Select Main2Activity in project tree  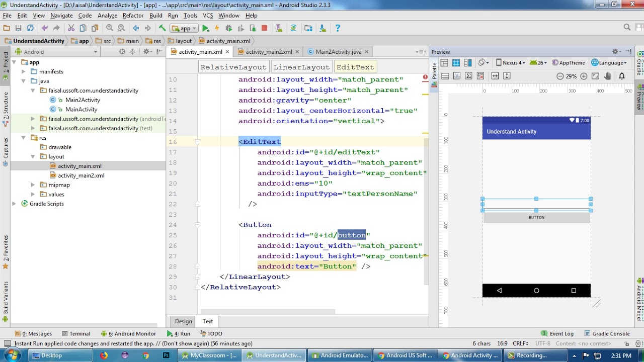click(83, 100)
